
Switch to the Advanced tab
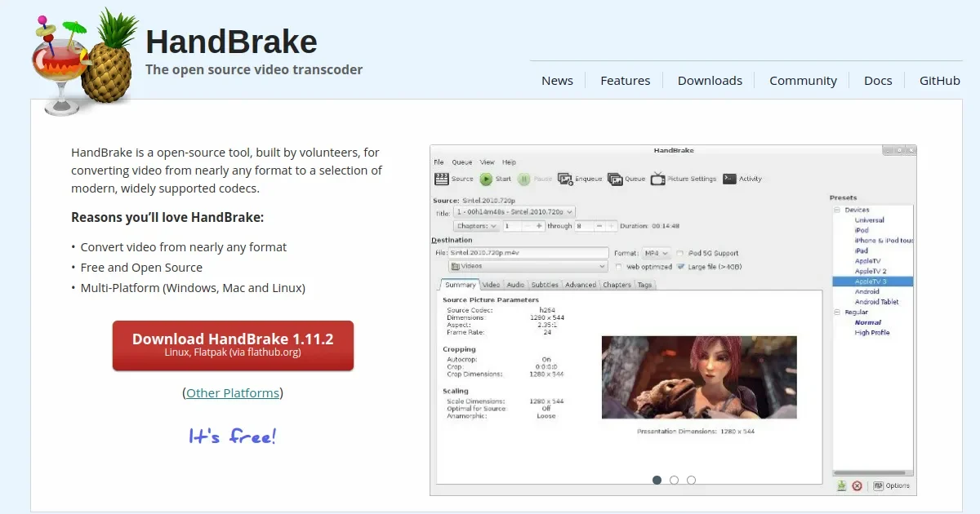581,285
